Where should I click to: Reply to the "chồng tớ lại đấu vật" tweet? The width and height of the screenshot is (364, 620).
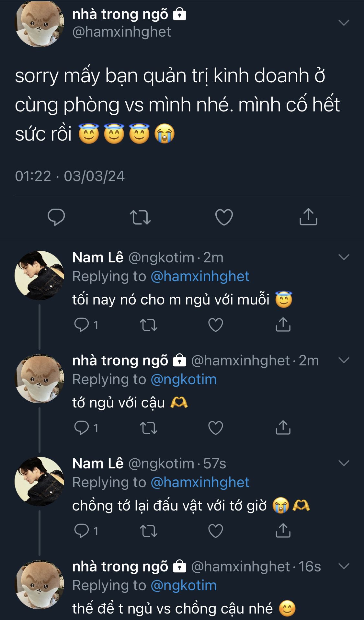pyautogui.click(x=82, y=531)
